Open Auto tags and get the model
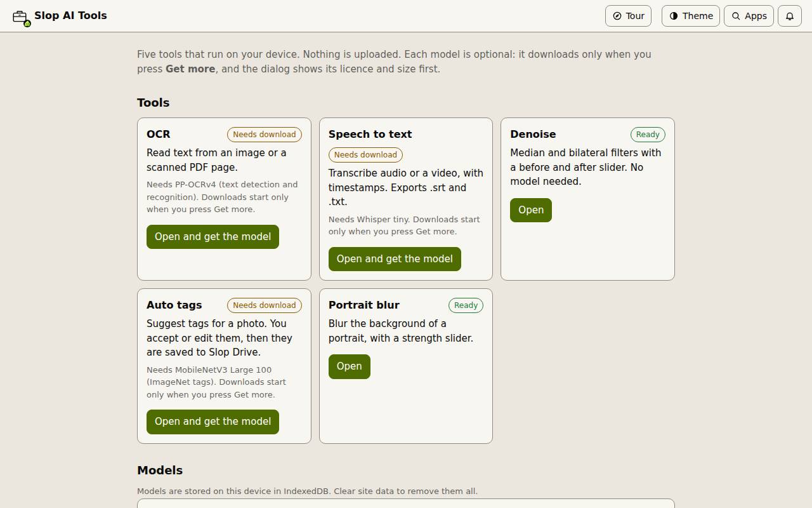Viewport: 812px width, 508px height. pos(213,422)
